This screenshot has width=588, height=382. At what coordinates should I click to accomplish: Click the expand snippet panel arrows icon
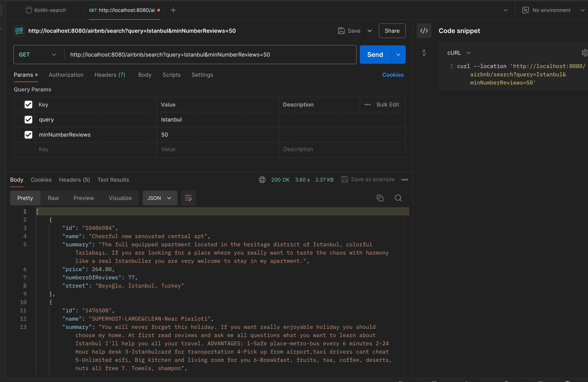click(x=424, y=53)
